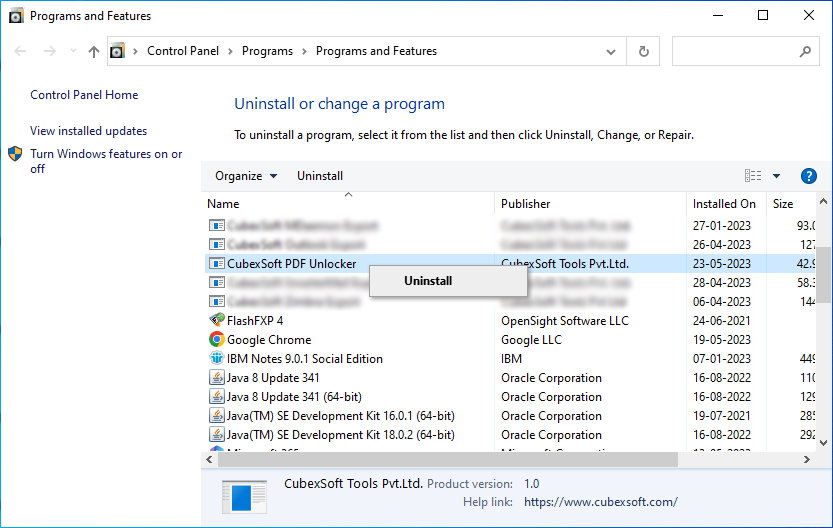Click the search magnifier icon
The image size is (833, 528).
[805, 51]
